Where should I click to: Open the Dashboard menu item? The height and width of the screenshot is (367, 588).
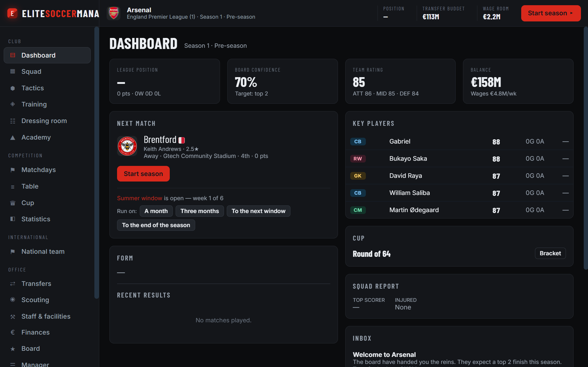[x=47, y=55]
